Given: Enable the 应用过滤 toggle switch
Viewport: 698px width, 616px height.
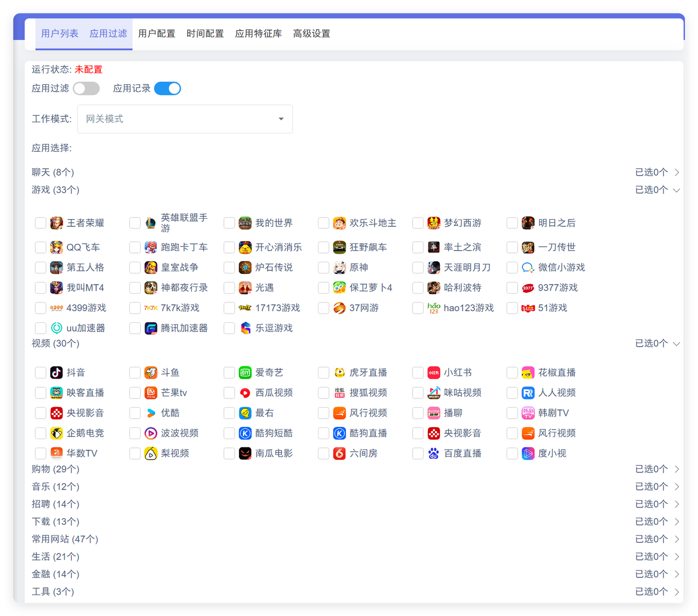Looking at the screenshot, I should (86, 89).
